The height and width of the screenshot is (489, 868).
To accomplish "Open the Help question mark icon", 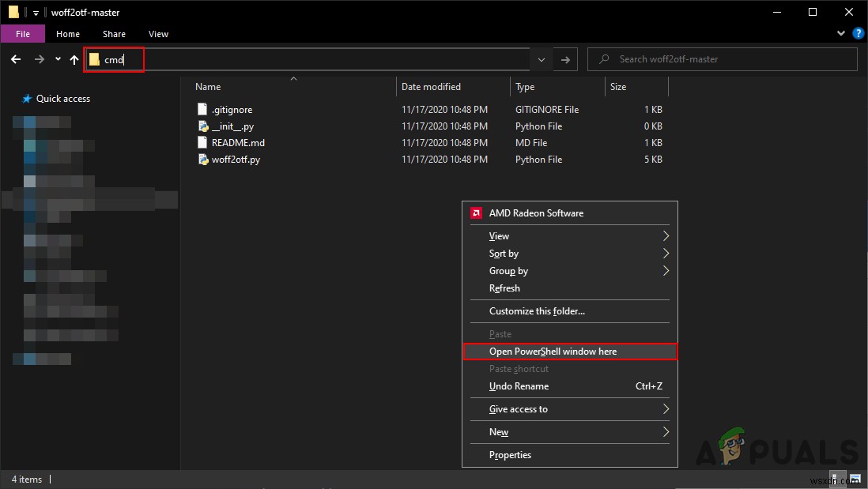I will [x=856, y=34].
